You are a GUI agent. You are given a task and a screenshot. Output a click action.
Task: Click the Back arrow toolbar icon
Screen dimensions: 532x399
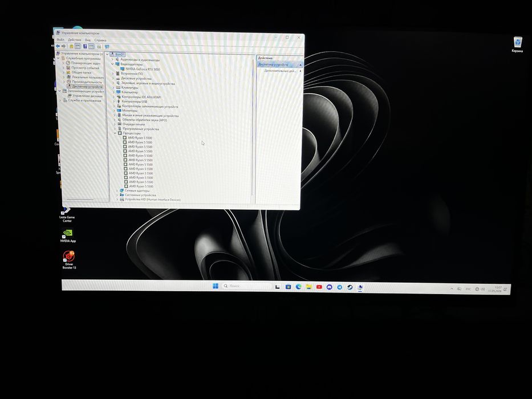(58, 46)
